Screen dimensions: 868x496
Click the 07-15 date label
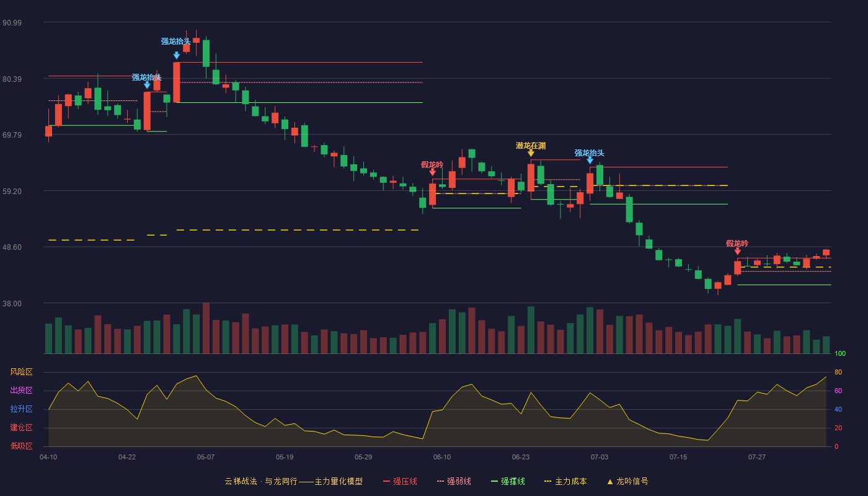[678, 457]
